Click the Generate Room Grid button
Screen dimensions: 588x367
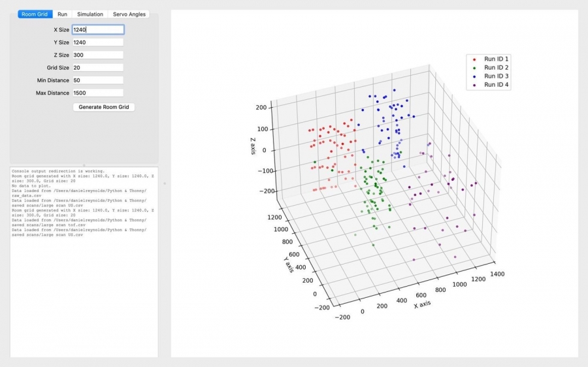103,107
